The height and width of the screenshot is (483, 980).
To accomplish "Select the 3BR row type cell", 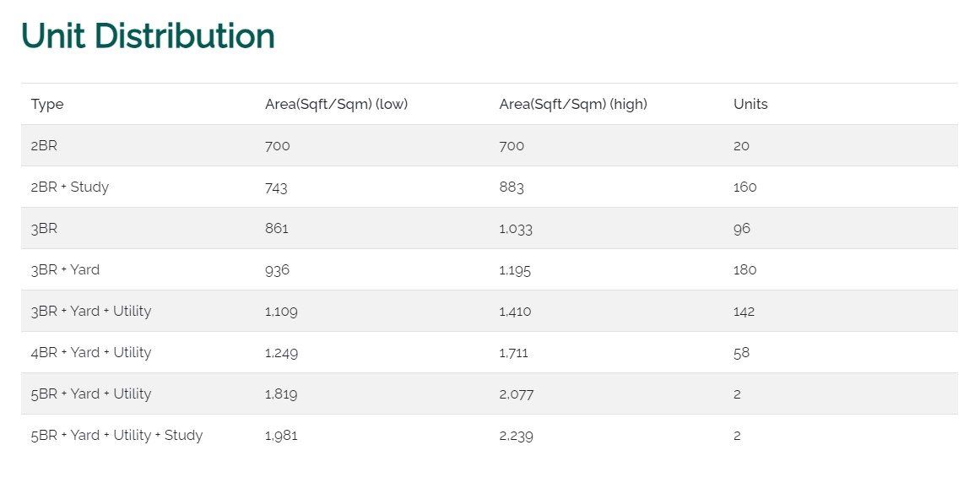I will [44, 229].
